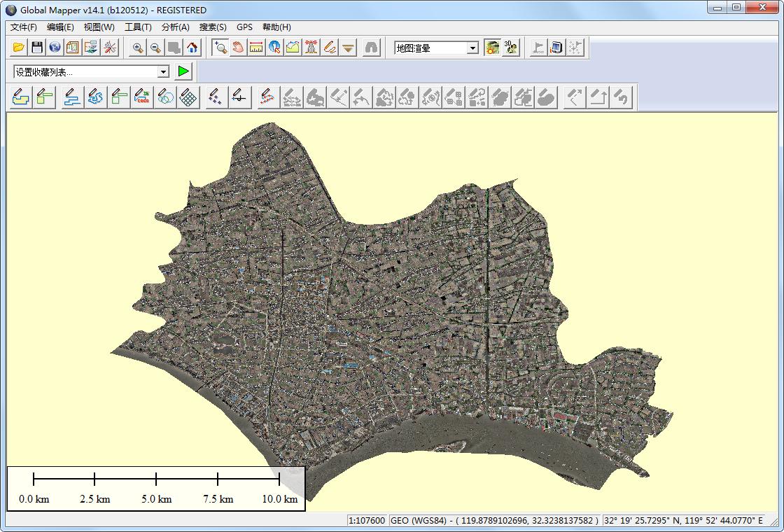Click the 1:107600 scale in status bar

(x=367, y=521)
